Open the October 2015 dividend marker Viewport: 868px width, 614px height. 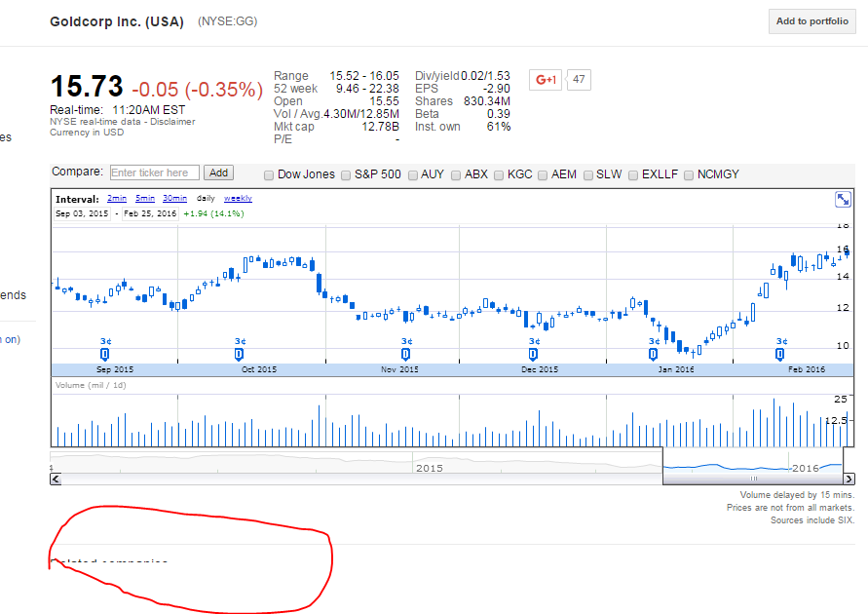point(239,354)
